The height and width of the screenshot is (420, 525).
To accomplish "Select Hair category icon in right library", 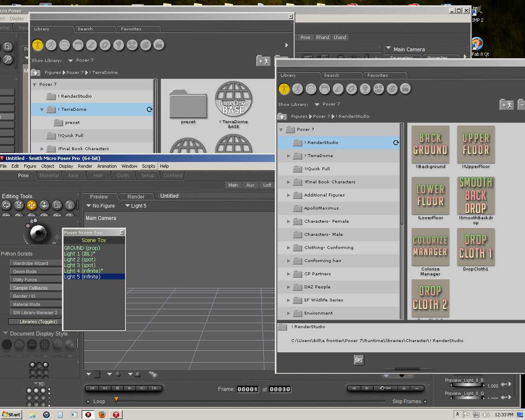I will coord(324,89).
